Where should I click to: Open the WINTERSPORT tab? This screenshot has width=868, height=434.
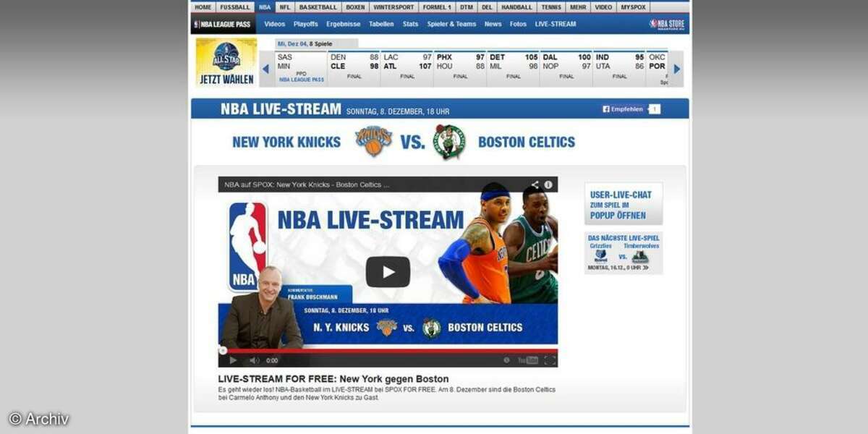click(394, 7)
